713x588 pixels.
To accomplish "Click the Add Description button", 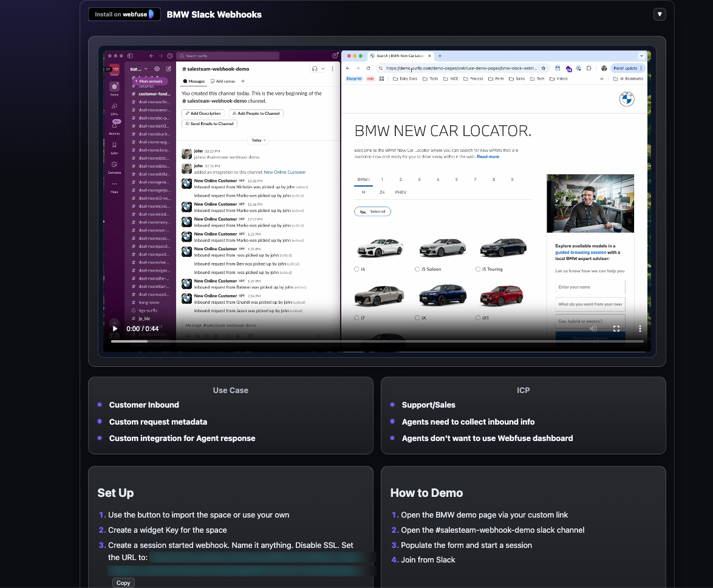I will [x=203, y=113].
